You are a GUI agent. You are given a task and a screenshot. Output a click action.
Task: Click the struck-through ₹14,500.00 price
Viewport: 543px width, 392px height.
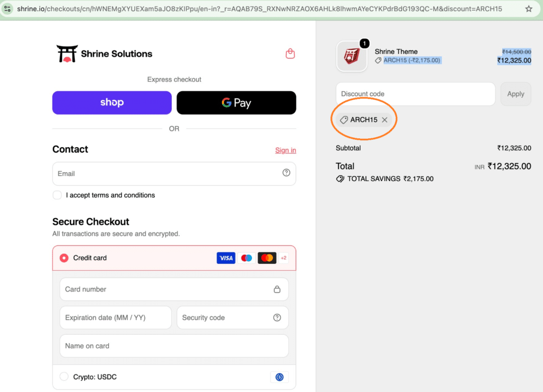point(516,52)
